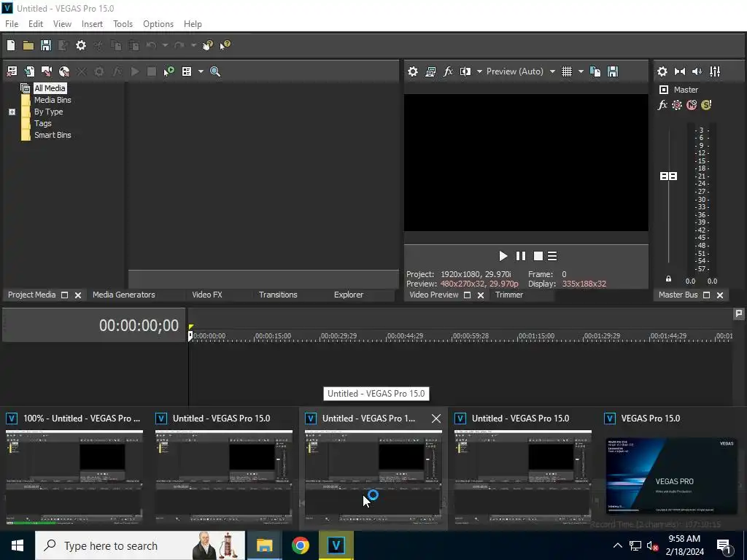Open master automation settings icon

click(676, 105)
